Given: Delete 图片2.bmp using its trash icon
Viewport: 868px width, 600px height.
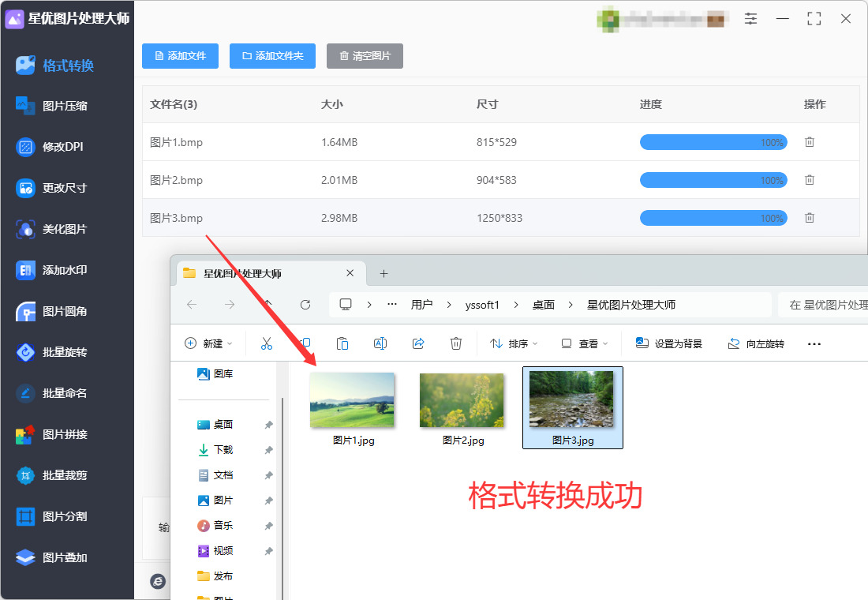Looking at the screenshot, I should point(810,179).
